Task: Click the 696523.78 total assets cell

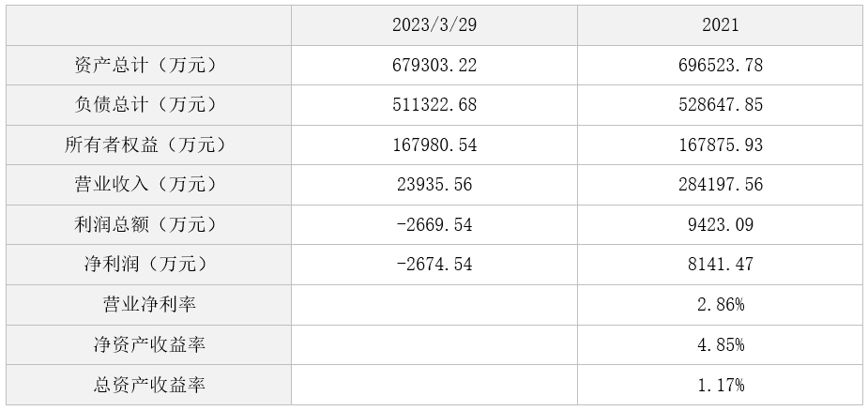Action: click(720, 66)
